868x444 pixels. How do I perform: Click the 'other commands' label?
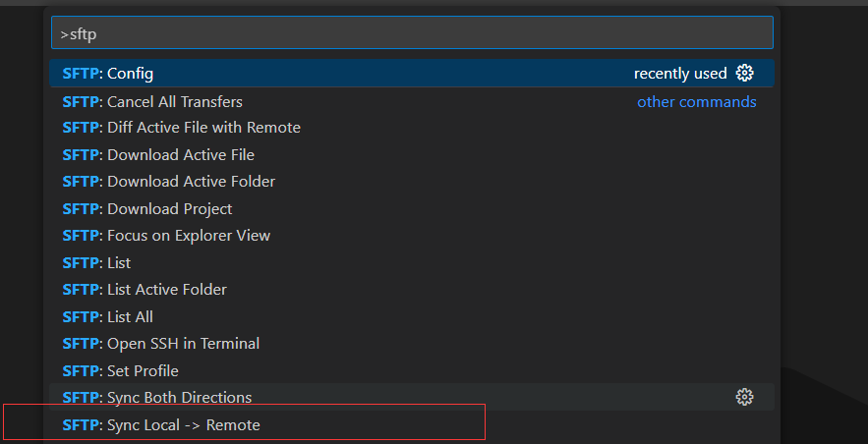(x=696, y=102)
